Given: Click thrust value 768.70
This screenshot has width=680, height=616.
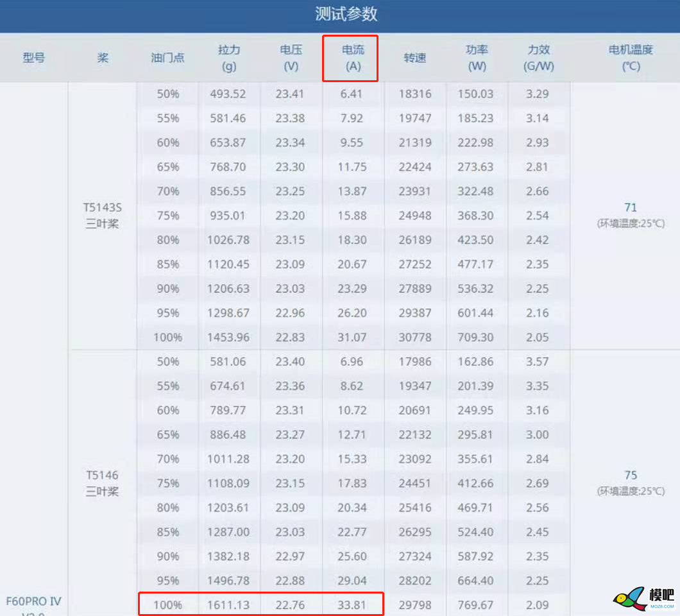Looking at the screenshot, I should (x=228, y=167).
